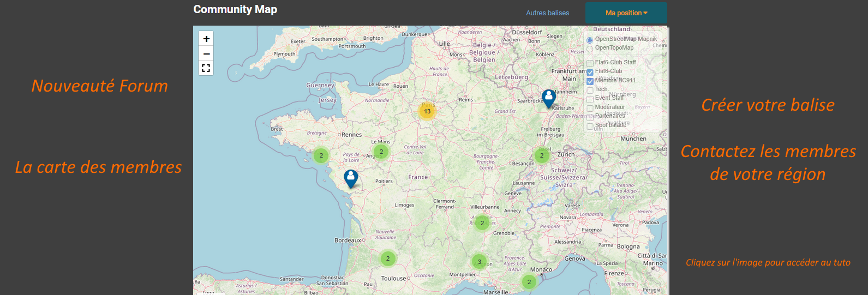Enable the Event Staff layer checkbox
Viewport: 868px width, 295px height.
pyautogui.click(x=590, y=99)
